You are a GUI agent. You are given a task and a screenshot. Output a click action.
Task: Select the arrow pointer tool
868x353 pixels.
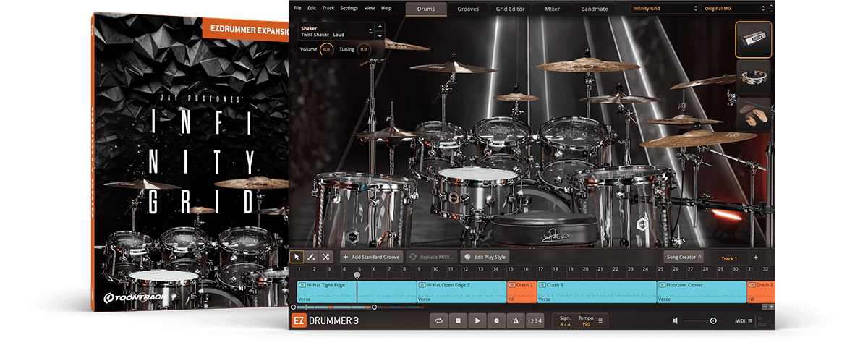pos(297,257)
